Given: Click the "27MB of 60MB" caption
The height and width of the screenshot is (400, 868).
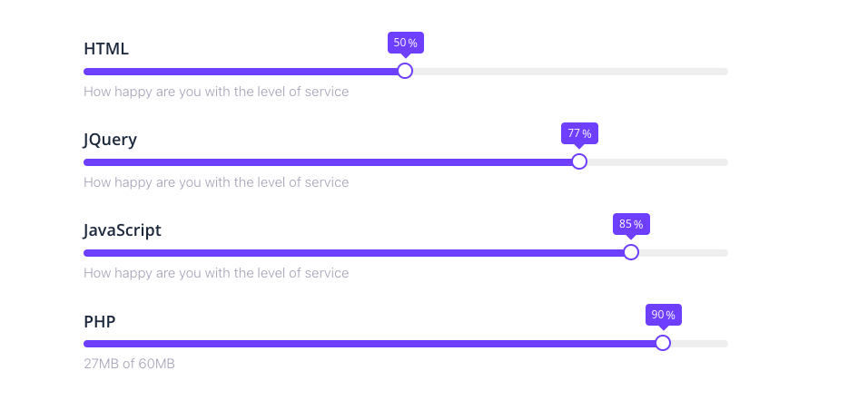Looking at the screenshot, I should 129,364.
